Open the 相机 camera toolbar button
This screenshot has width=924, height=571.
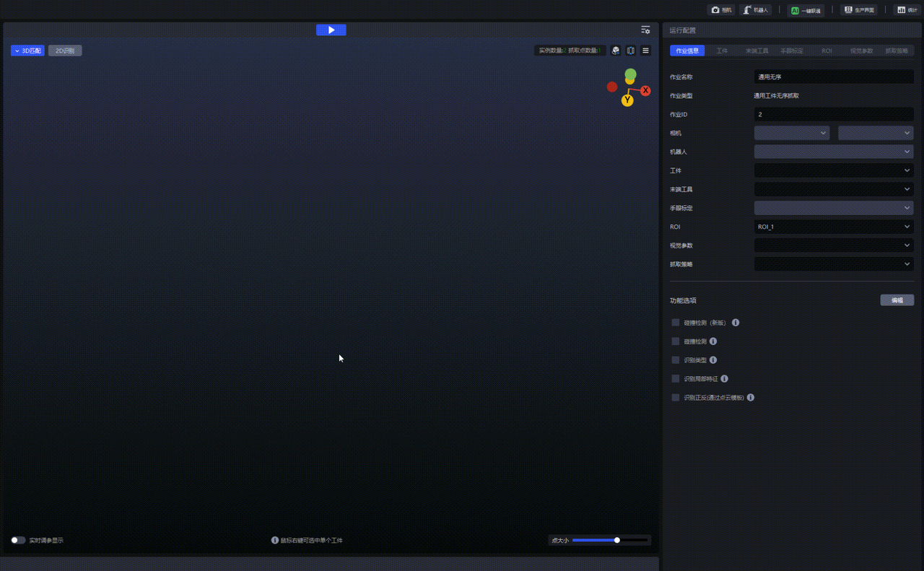pos(721,10)
